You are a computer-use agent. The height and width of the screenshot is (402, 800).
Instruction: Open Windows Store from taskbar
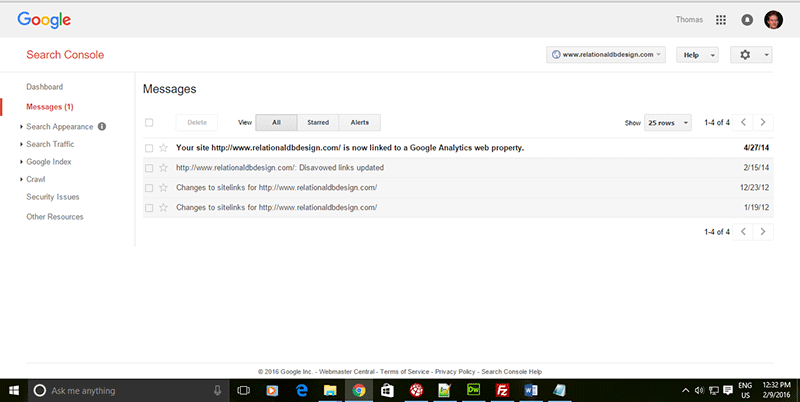pyautogui.click(x=388, y=391)
